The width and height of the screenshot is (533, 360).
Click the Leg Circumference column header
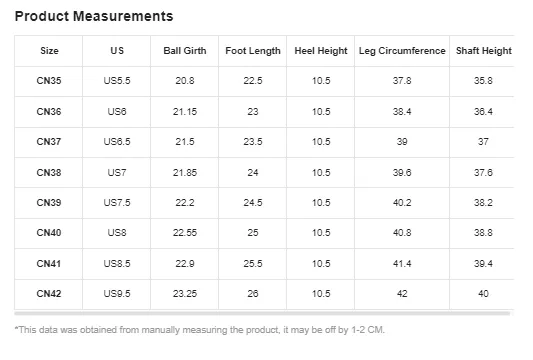402,51
